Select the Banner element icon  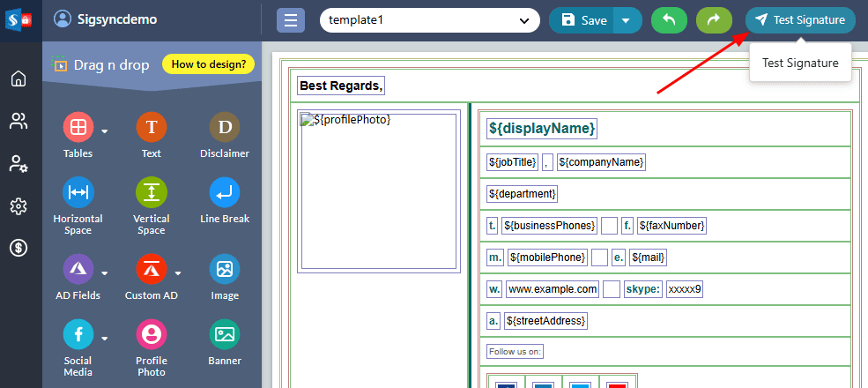225,334
